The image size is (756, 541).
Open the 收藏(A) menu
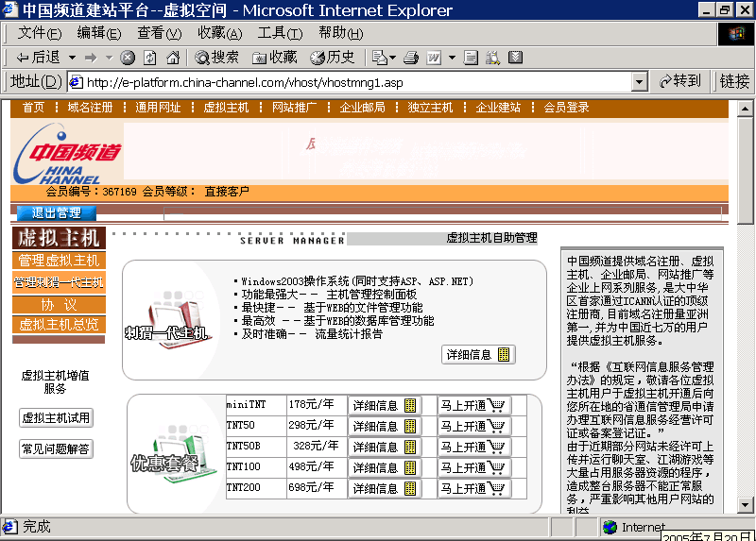[x=220, y=33]
